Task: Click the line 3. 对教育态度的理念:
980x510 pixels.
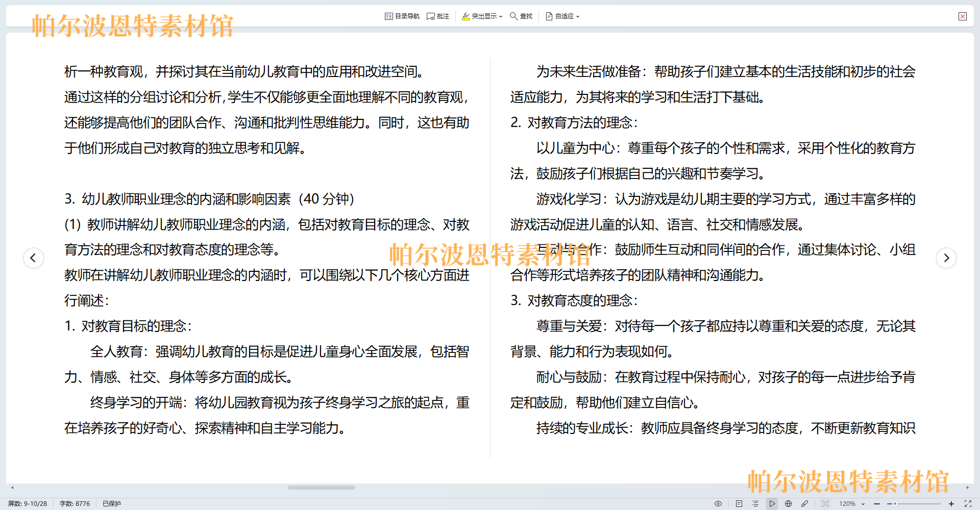Action: click(574, 300)
